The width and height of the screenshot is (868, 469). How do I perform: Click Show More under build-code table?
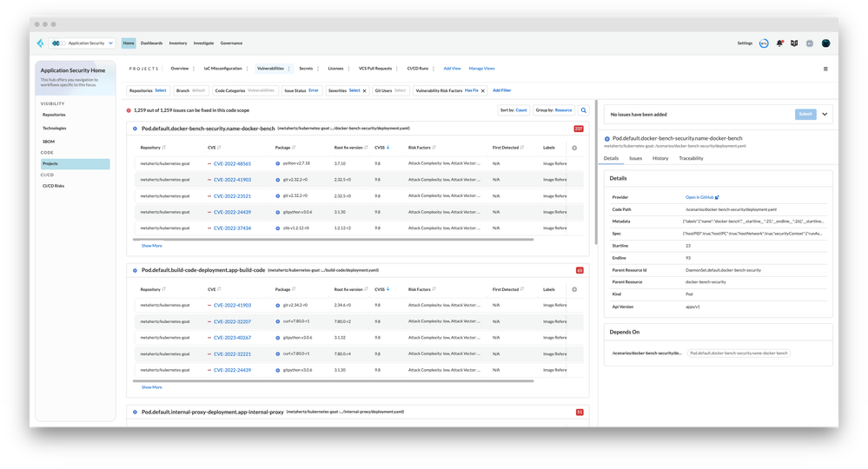point(151,386)
